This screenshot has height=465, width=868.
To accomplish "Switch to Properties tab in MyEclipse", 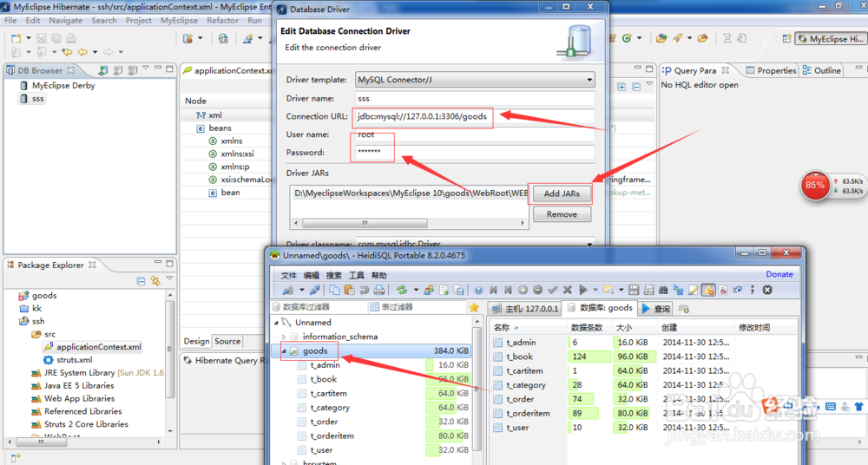I will [771, 70].
